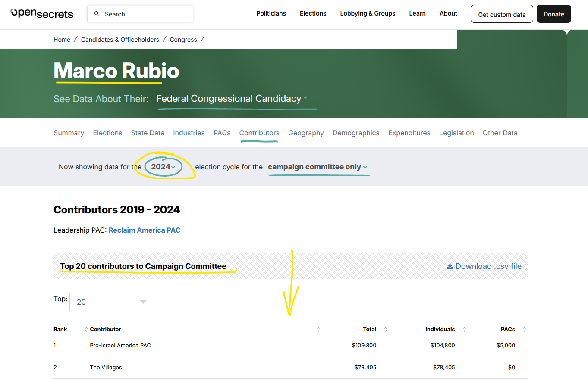Switch to the Elections profile tab
This screenshot has height=380, width=588.
point(107,133)
